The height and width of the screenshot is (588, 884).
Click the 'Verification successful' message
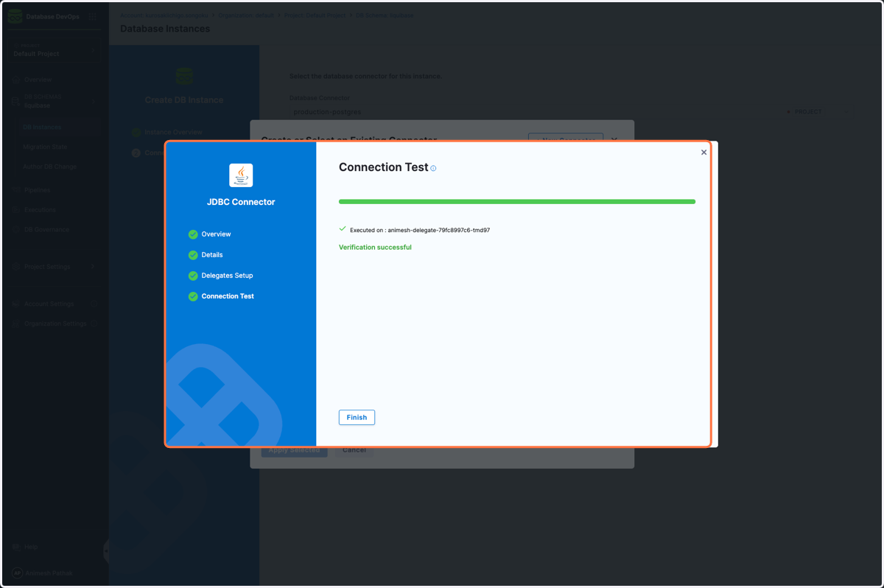(x=375, y=248)
